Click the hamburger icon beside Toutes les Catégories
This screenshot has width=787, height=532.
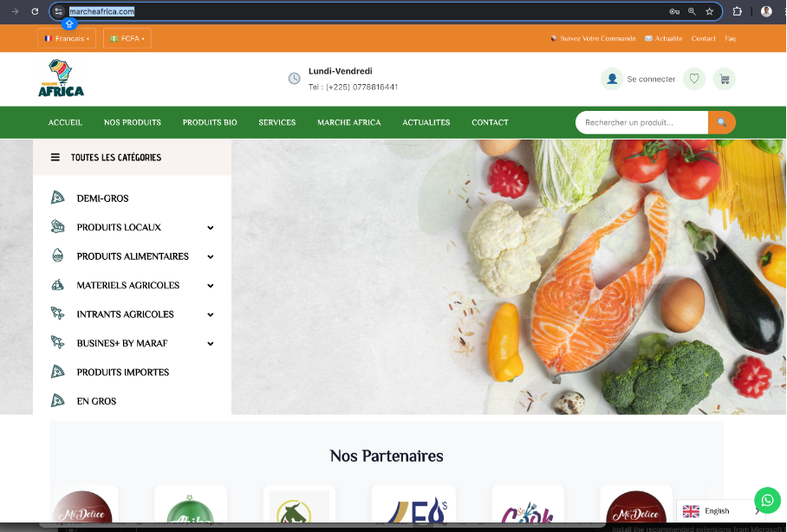(x=55, y=157)
